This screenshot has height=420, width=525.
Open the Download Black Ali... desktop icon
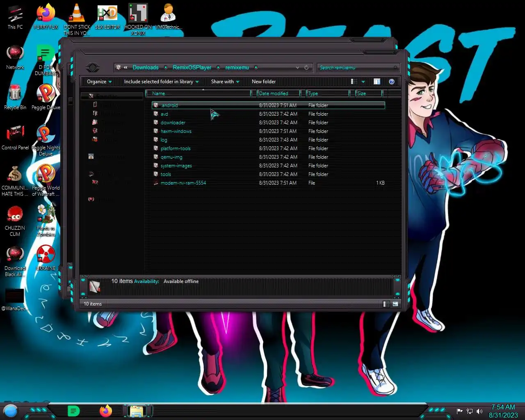(15, 261)
